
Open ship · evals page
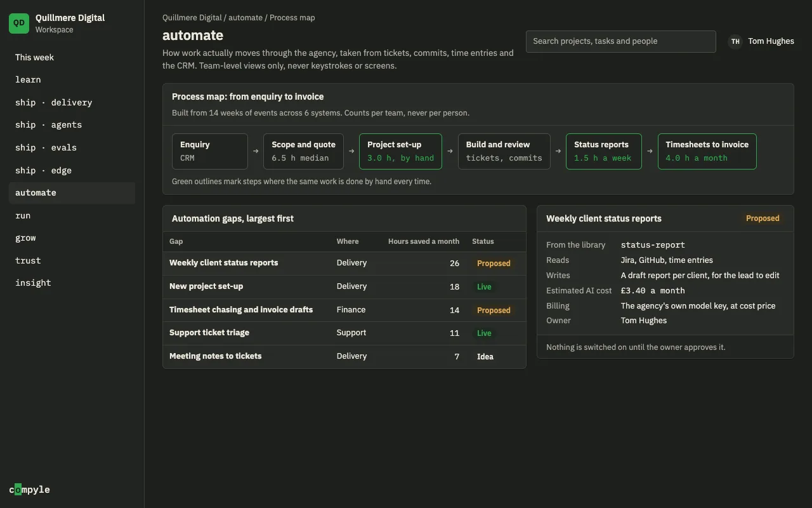coord(72,147)
